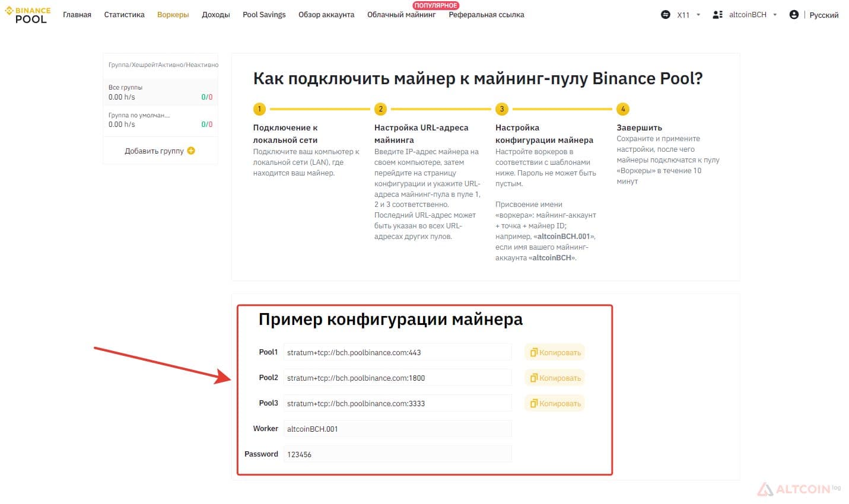Click the Подключение к локальной сети step title

coord(285,133)
